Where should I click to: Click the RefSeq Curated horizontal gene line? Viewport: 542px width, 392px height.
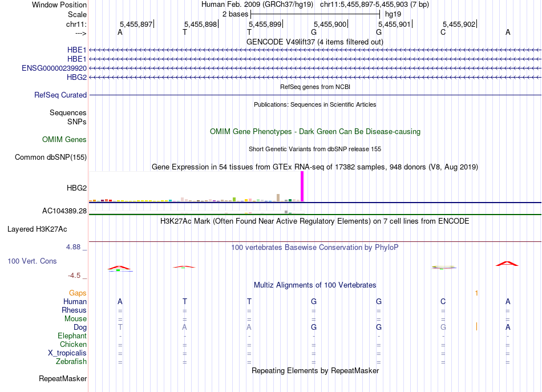pos(315,95)
